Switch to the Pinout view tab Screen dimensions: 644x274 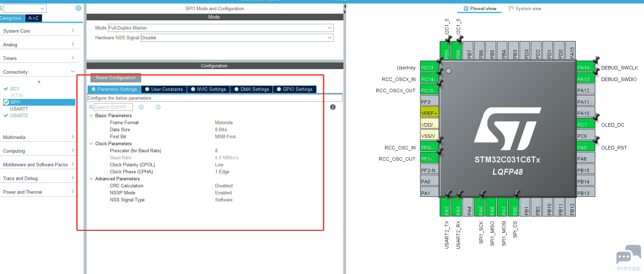click(480, 8)
